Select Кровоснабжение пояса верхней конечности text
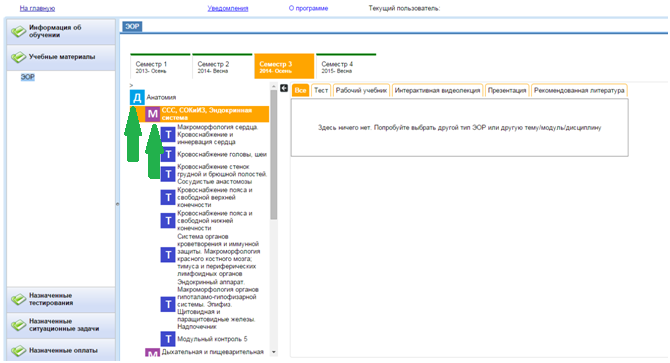The width and height of the screenshot is (670, 363). [215, 197]
